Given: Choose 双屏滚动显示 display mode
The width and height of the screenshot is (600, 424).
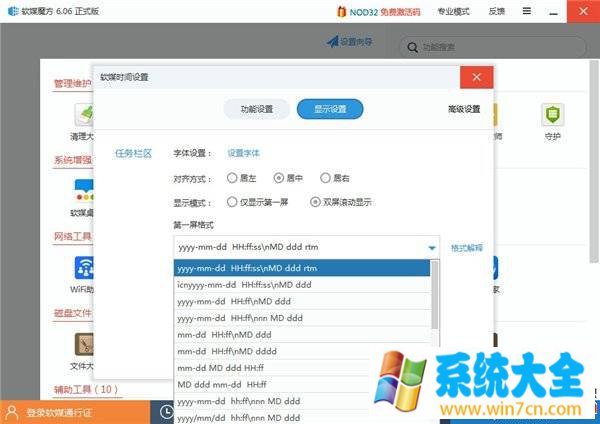Looking at the screenshot, I should click(x=315, y=202).
